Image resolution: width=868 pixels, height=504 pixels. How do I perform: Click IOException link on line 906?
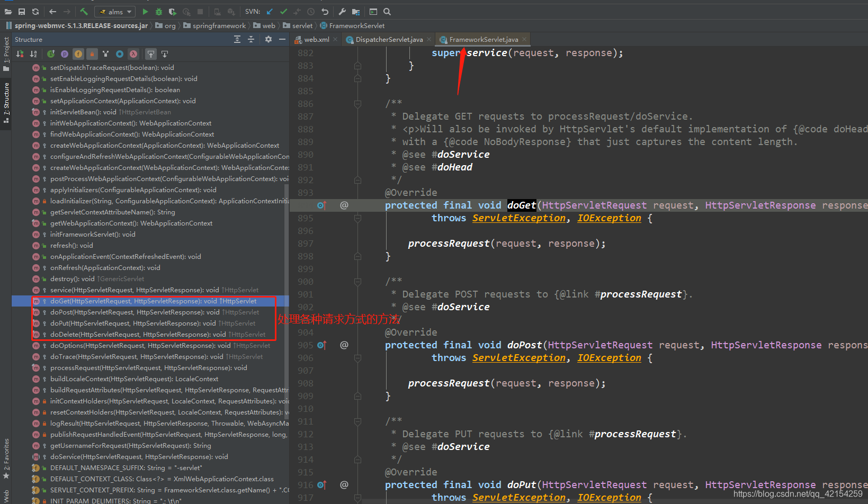click(x=609, y=358)
